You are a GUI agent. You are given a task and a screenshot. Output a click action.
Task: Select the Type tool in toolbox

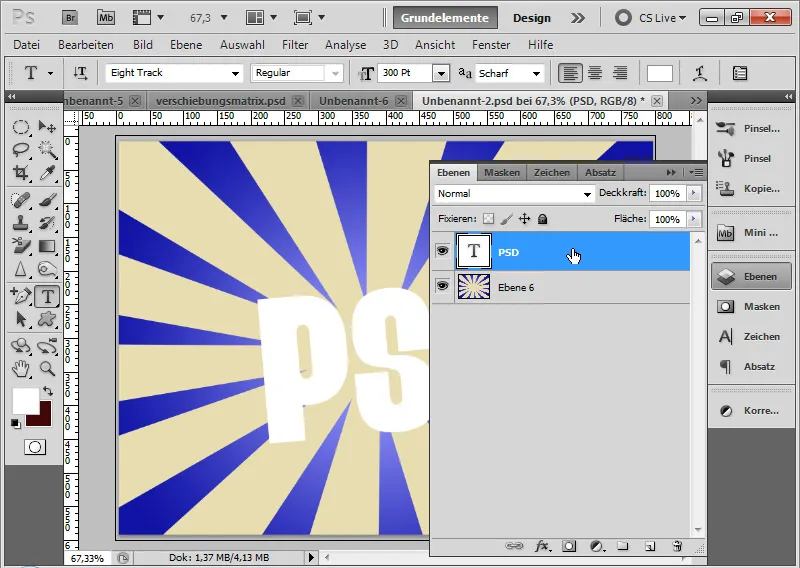[x=47, y=296]
